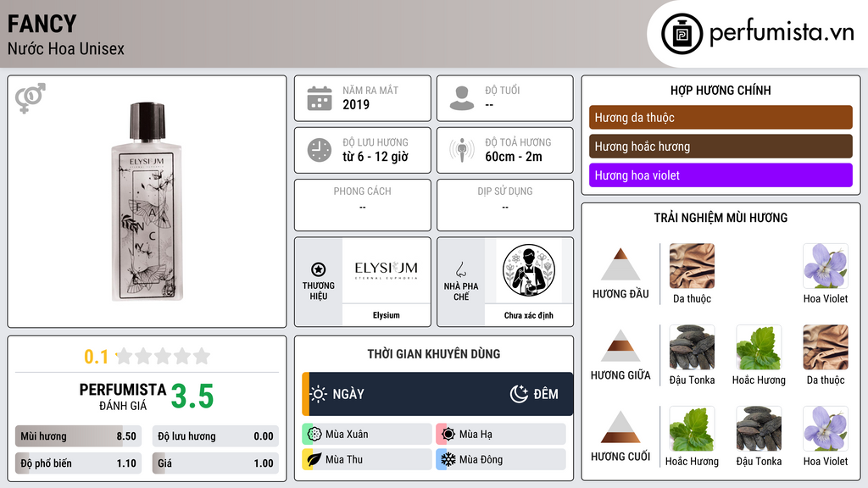The image size is (868, 488).
Task: Click the person icon beside Độ tuổi
Action: click(x=462, y=98)
